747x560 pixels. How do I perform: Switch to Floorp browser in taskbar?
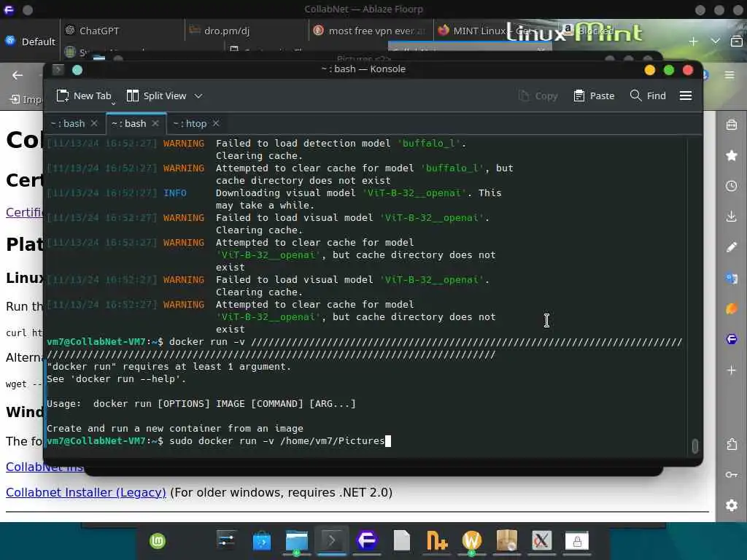point(366,541)
